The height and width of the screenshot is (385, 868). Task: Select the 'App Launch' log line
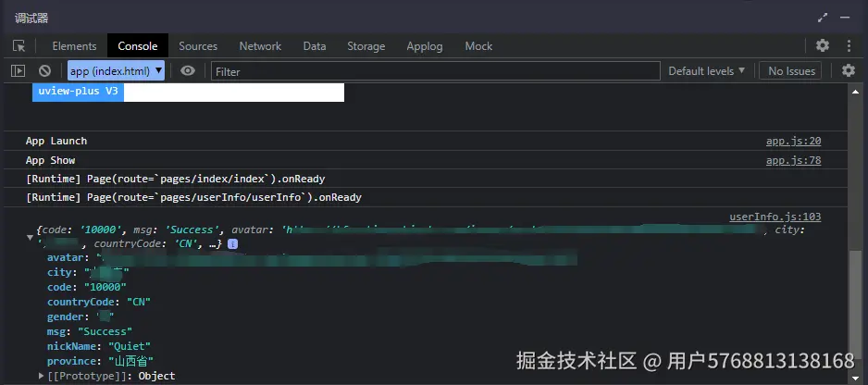(56, 142)
